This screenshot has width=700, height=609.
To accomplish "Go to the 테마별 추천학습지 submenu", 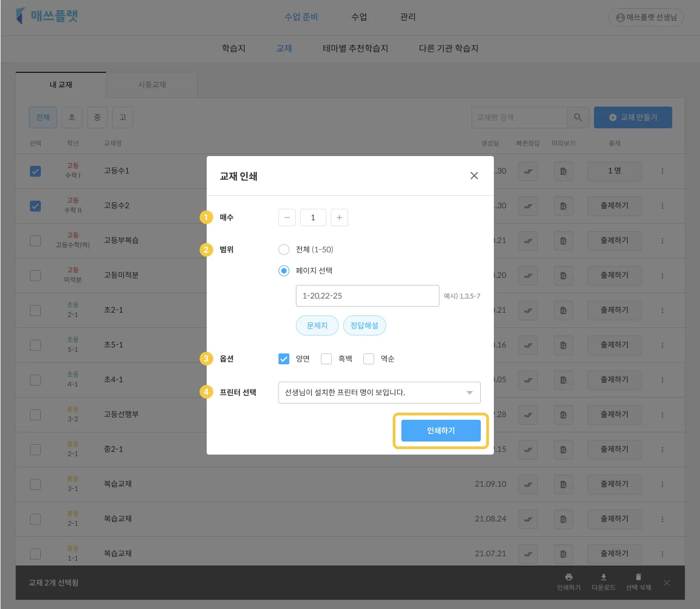I will (x=356, y=48).
